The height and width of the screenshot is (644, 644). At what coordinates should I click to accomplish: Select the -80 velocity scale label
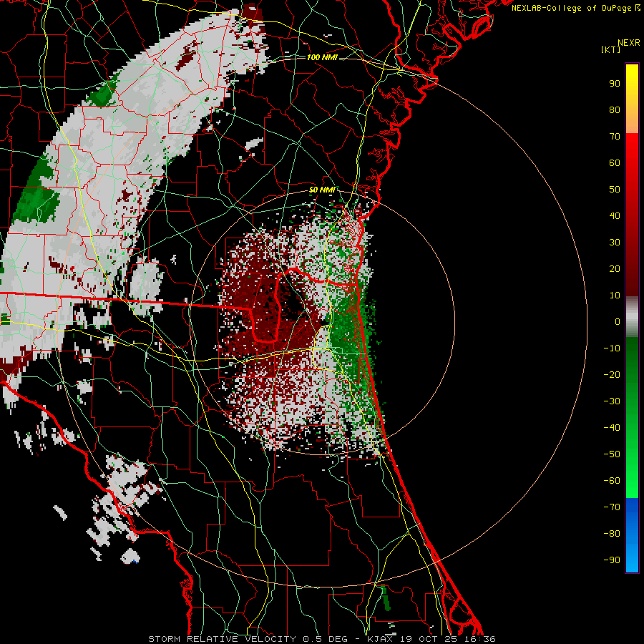[x=612, y=534]
